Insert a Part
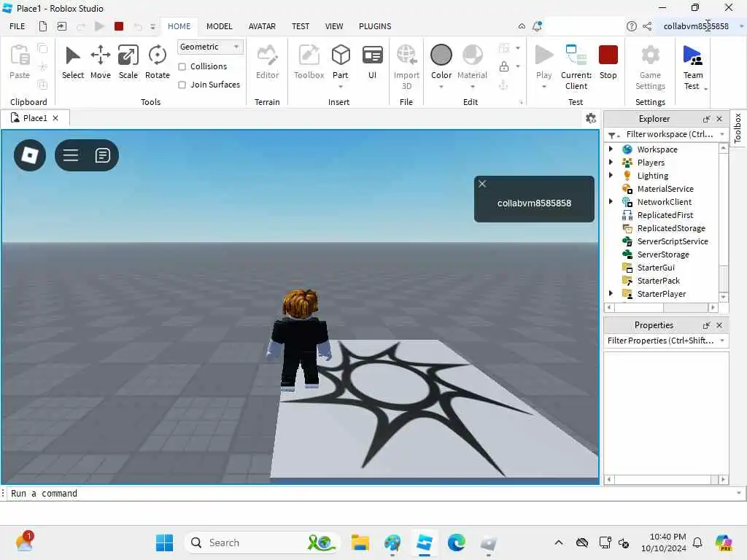 [x=341, y=61]
